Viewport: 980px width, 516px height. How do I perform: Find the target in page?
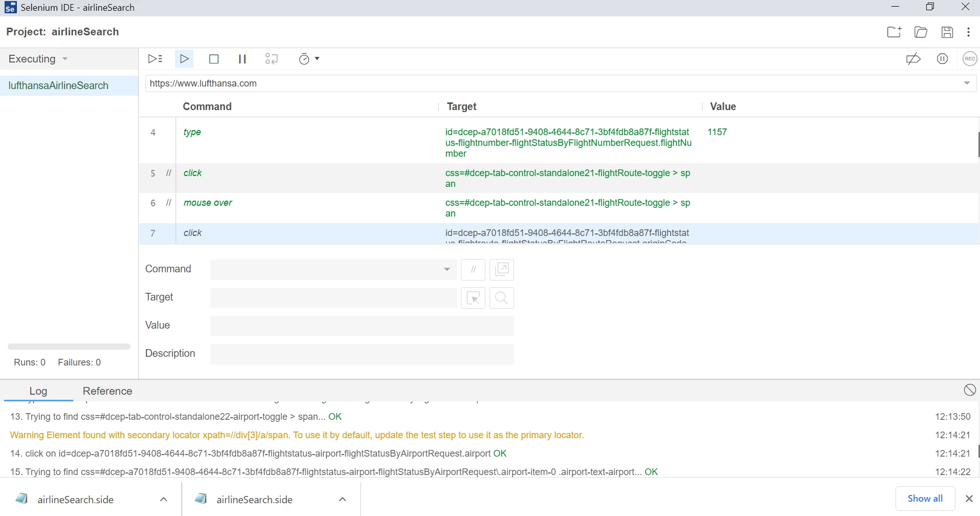(502, 298)
